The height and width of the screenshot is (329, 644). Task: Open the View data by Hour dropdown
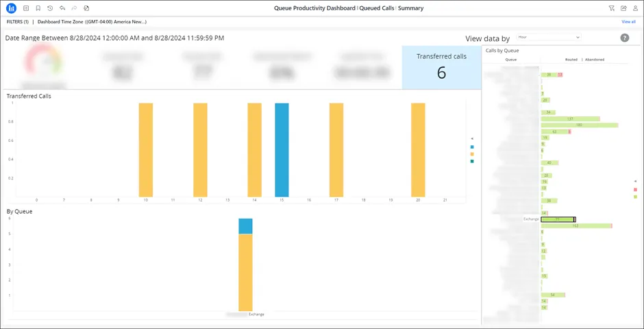click(x=549, y=37)
